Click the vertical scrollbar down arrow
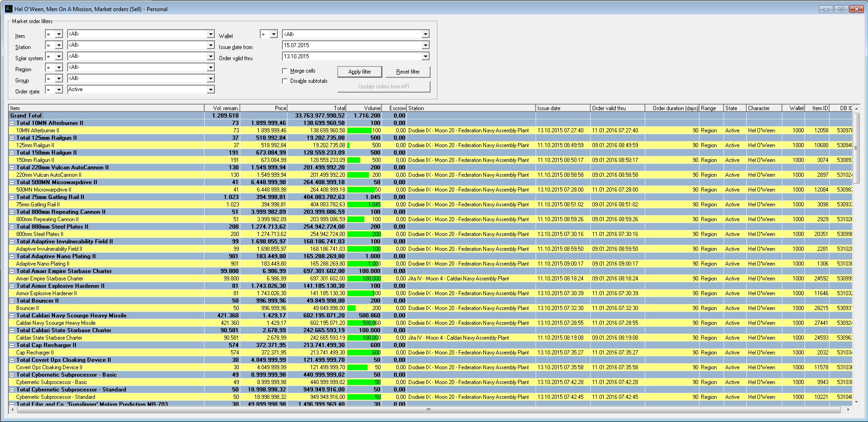Viewport: 868px width, 422px height. tap(856, 402)
